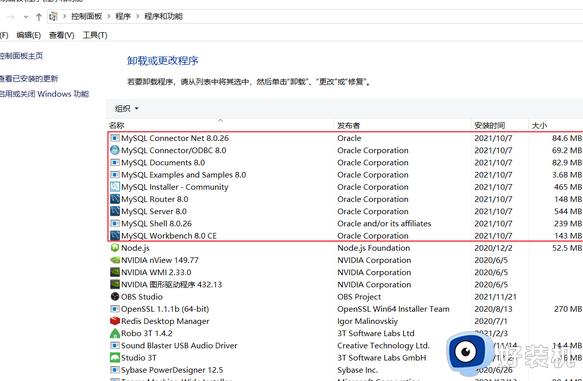Screen dimensions: 583x381
Task: Click the MySQL Installer - Community icon
Action: pyautogui.click(x=115, y=187)
